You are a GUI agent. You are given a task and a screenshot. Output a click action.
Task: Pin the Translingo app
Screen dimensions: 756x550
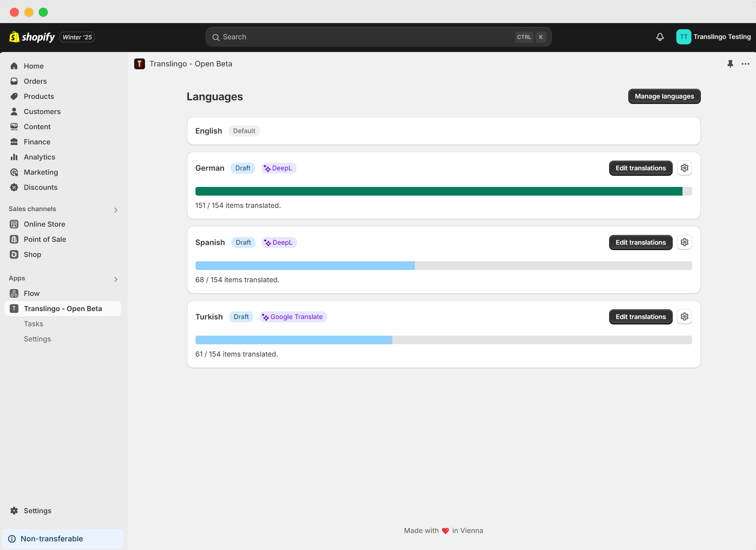click(x=730, y=64)
